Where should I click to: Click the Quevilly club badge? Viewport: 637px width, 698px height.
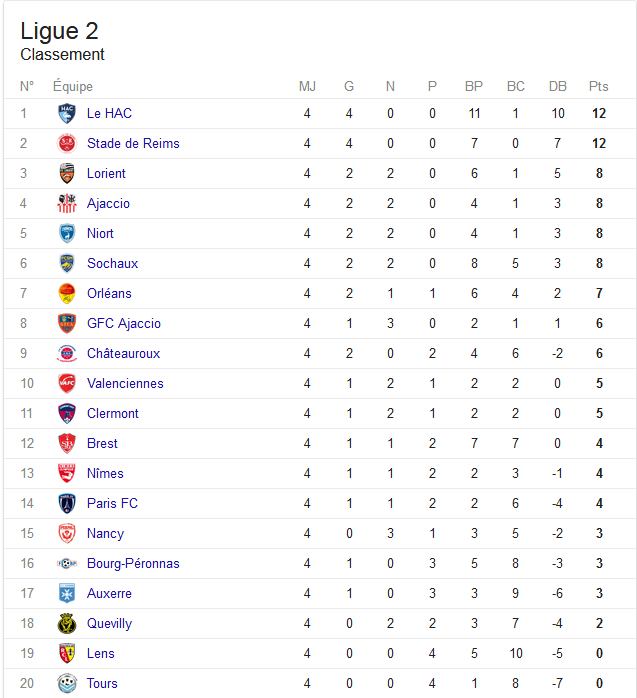[67, 623]
